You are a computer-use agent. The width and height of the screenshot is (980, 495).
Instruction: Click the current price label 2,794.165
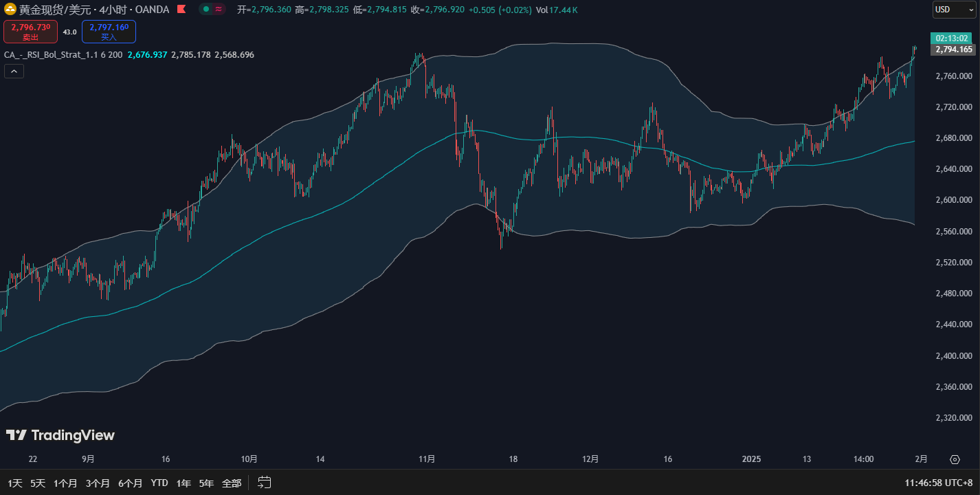[x=955, y=49]
